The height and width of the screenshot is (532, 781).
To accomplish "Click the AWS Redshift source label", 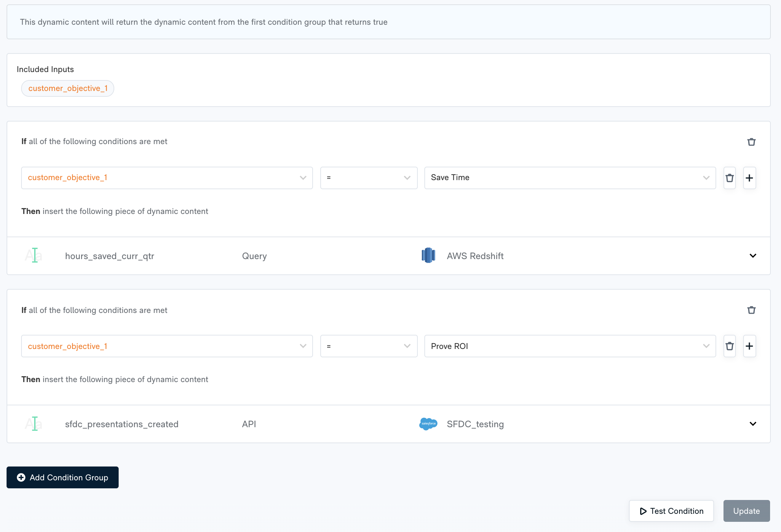I will (475, 256).
